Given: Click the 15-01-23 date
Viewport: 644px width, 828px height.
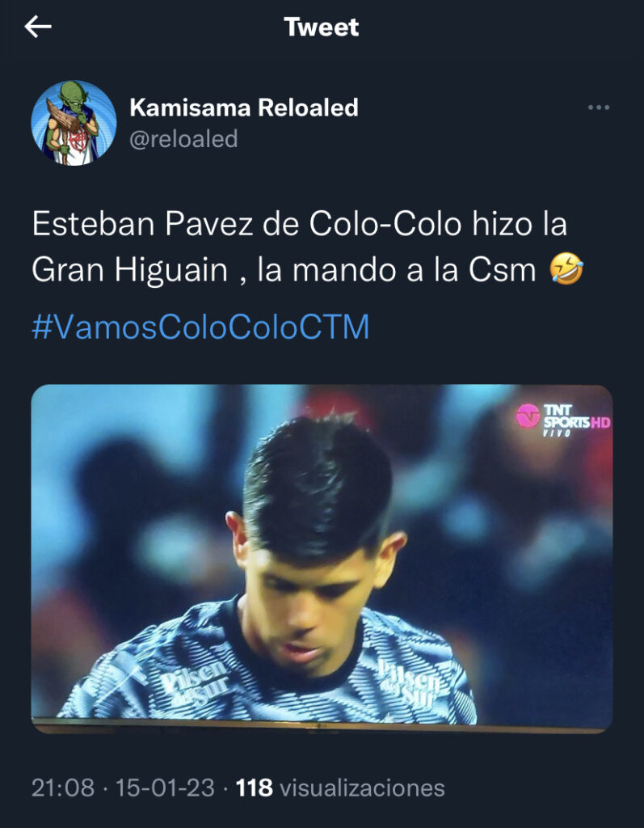Looking at the screenshot, I should click(x=165, y=788).
